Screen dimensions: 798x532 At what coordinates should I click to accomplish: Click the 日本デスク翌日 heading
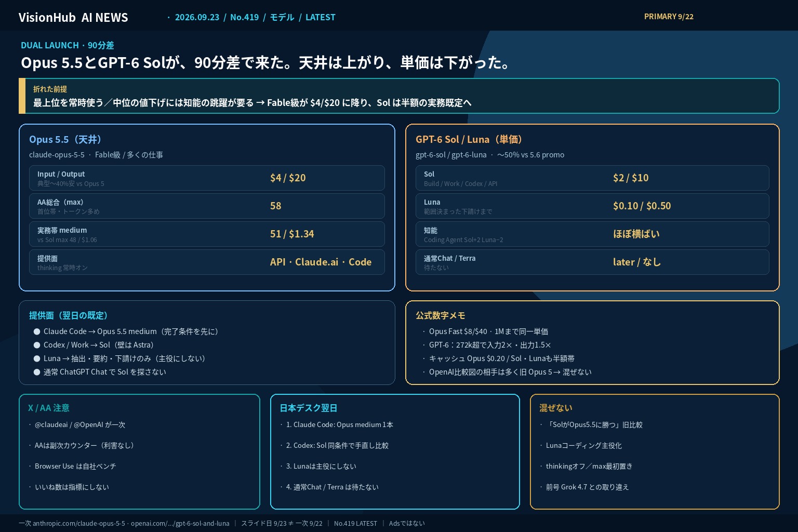tap(309, 408)
